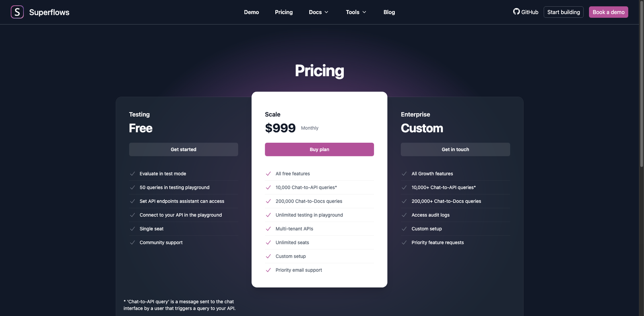This screenshot has height=316, width=644.
Task: Click checkmark icon beside Evaluate in test mode
Action: pyautogui.click(x=132, y=174)
